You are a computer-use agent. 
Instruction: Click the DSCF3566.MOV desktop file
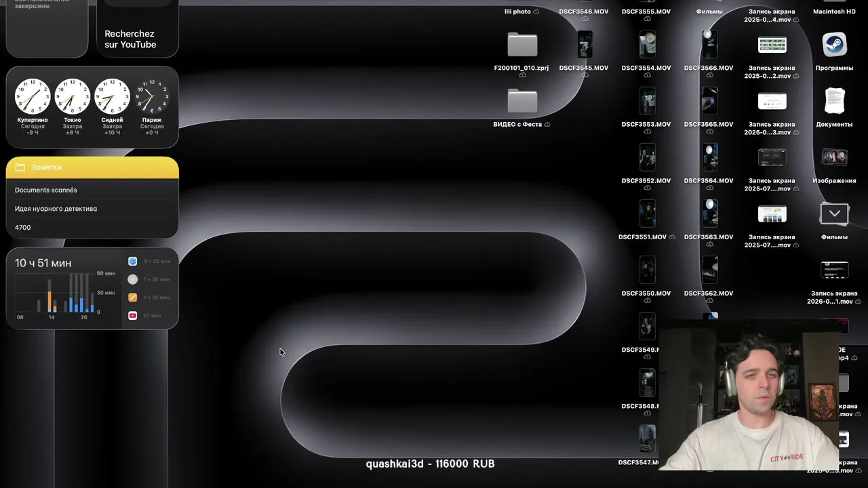pyautogui.click(x=709, y=45)
